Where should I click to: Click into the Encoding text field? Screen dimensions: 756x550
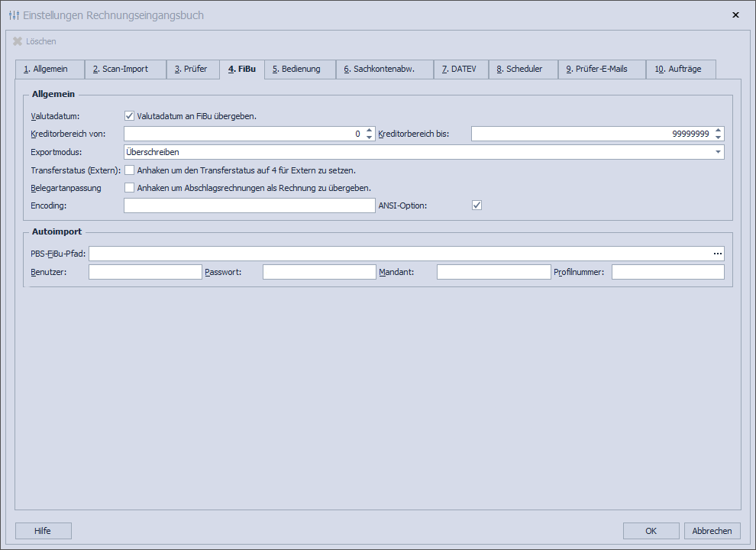tap(249, 205)
